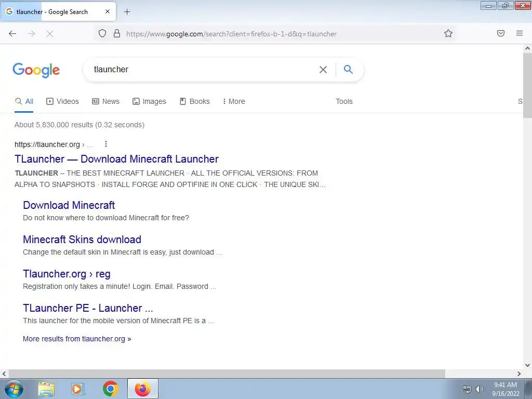Open Windows Start menu
This screenshot has width=532, height=399.
click(x=14, y=389)
